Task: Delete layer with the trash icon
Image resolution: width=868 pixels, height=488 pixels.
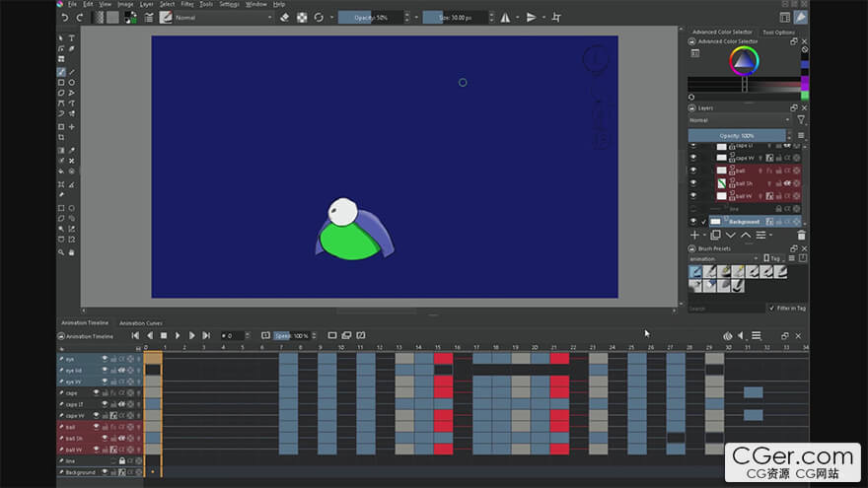Action: point(801,236)
